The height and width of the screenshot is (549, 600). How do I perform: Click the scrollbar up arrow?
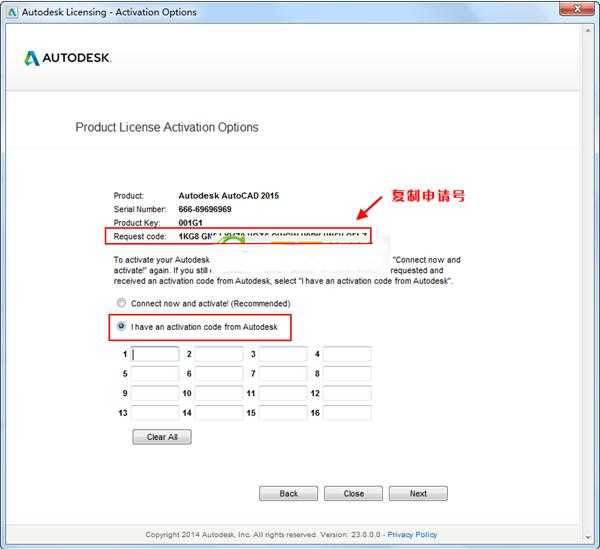(x=588, y=30)
